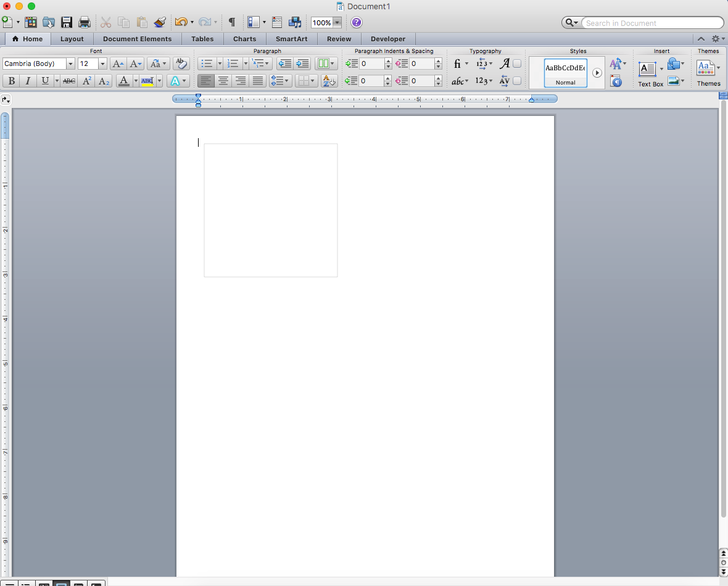This screenshot has height=586, width=728.
Task: Set Justify text alignment
Action: pos(258,81)
